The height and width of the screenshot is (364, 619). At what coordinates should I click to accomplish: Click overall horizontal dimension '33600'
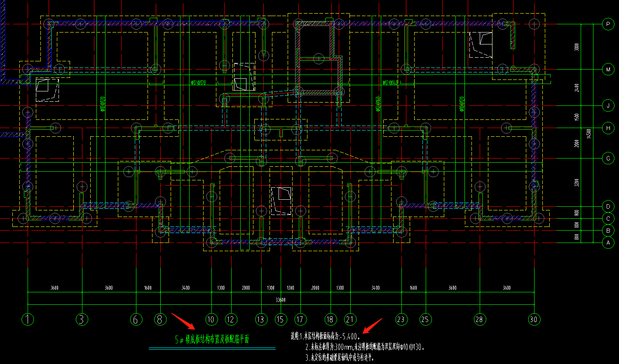click(281, 300)
